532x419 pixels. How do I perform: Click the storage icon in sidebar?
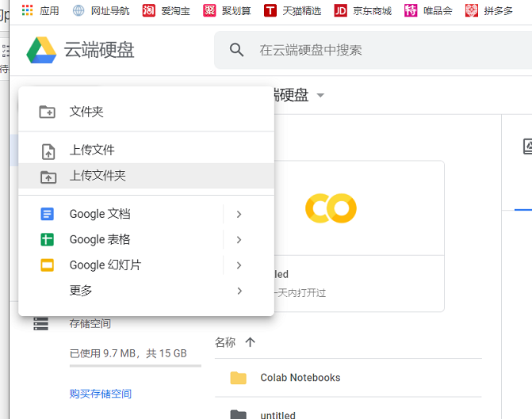pos(40,324)
